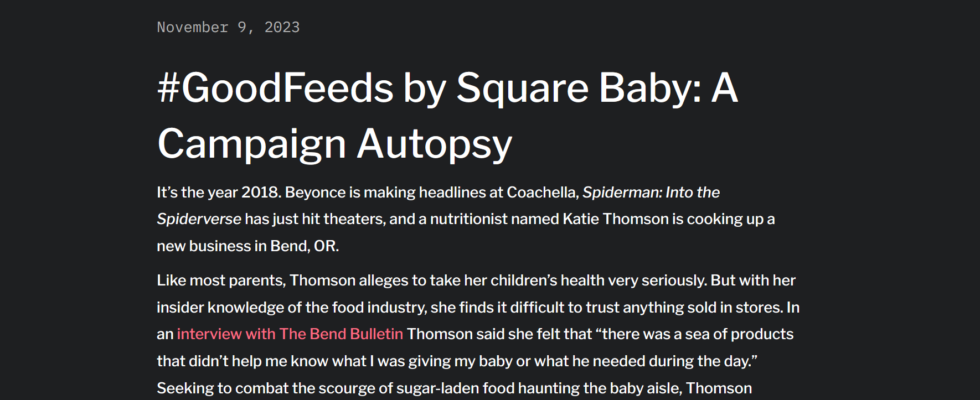
Task: Select the "#GoodFeeds" hashtag in the headline
Action: point(275,88)
